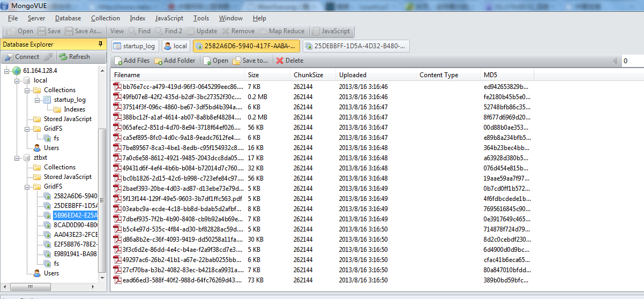
Task: Click the Remove toolbar button
Action: pos(238,31)
